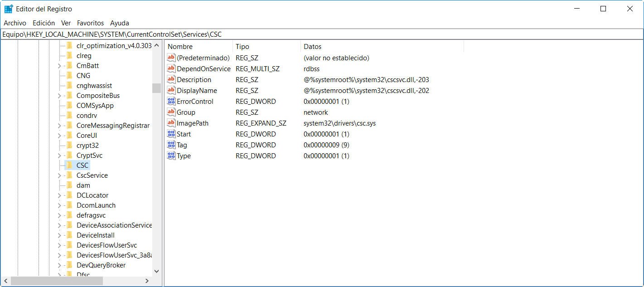Click the '0x00000009 (9)' data cell
Viewport: 644px width, 287px height.
(x=326, y=145)
